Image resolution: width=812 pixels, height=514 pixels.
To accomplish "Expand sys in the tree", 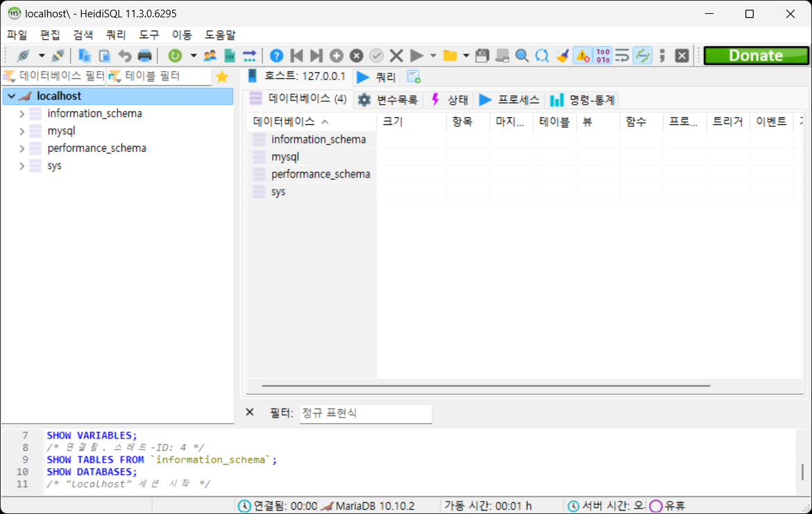I will tap(22, 166).
